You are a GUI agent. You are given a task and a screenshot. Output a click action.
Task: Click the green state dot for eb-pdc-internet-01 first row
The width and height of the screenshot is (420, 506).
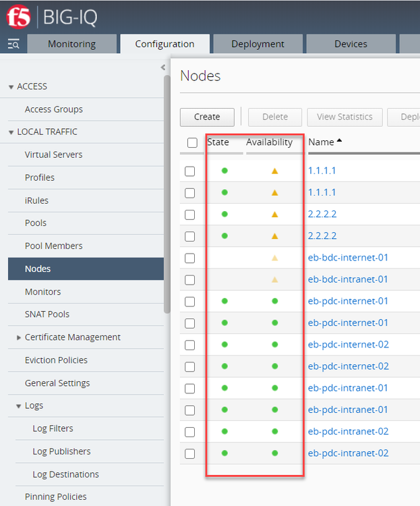[225, 301]
